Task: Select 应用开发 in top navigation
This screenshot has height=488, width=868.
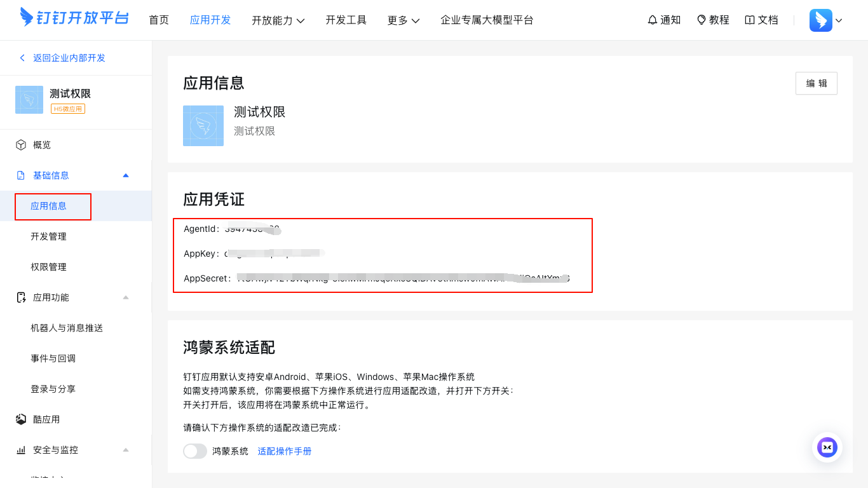Action: 210,20
